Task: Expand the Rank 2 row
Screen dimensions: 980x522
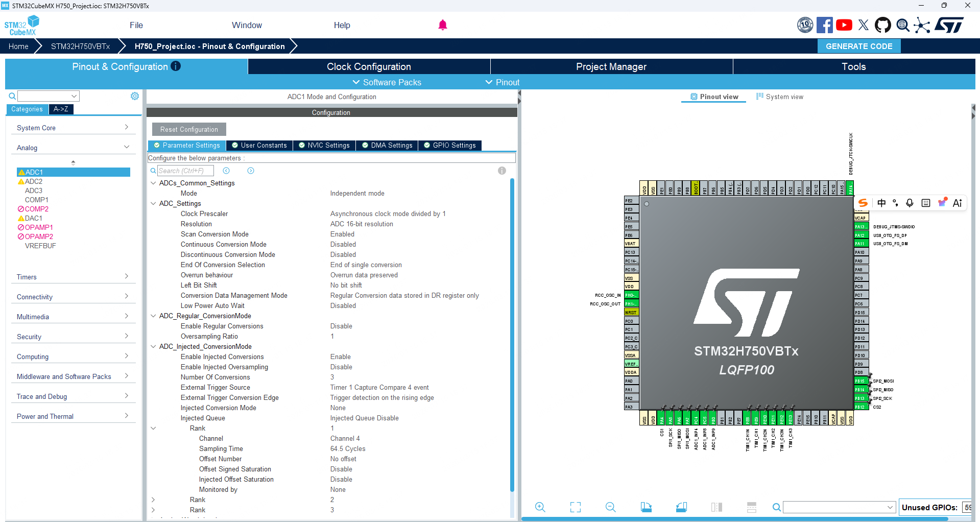Action: (153, 500)
